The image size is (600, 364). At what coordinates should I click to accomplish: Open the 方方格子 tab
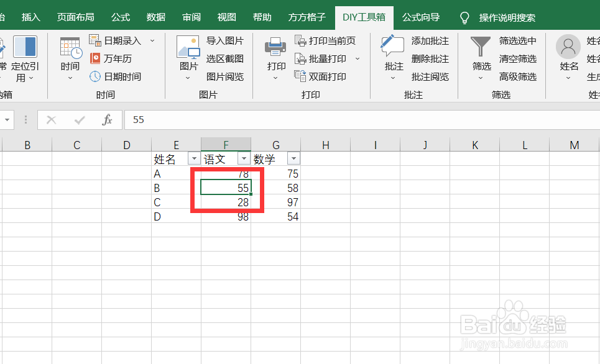307,17
